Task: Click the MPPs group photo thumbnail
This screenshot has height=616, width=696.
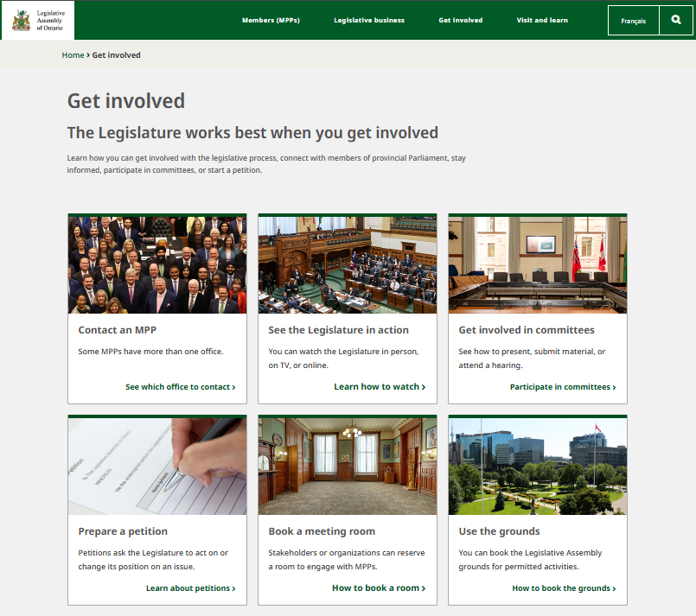Action: 157,264
